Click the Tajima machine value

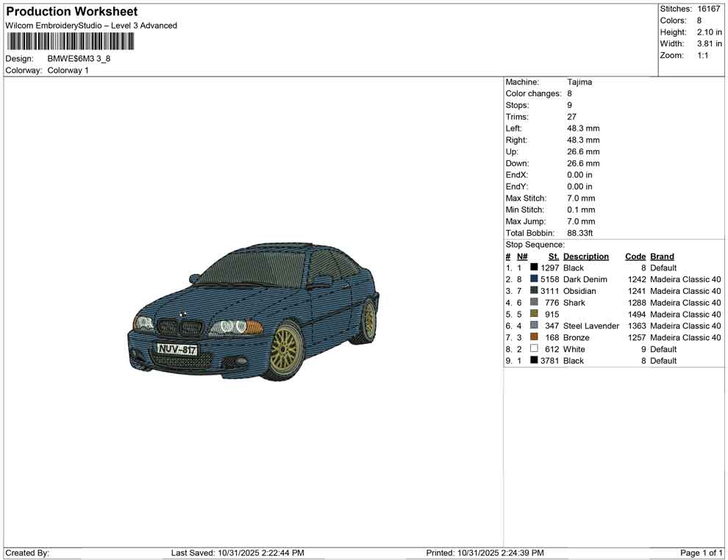pos(579,82)
